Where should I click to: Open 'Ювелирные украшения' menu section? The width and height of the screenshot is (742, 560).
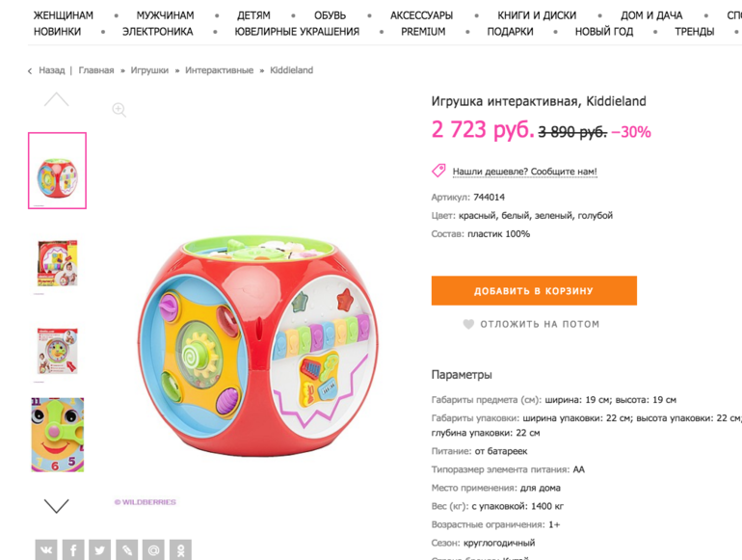click(x=297, y=32)
